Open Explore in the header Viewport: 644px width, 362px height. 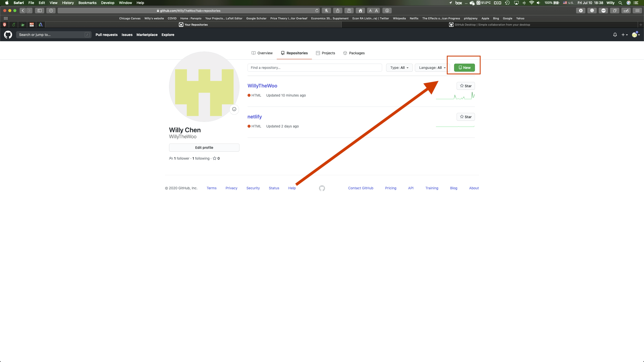tap(168, 35)
